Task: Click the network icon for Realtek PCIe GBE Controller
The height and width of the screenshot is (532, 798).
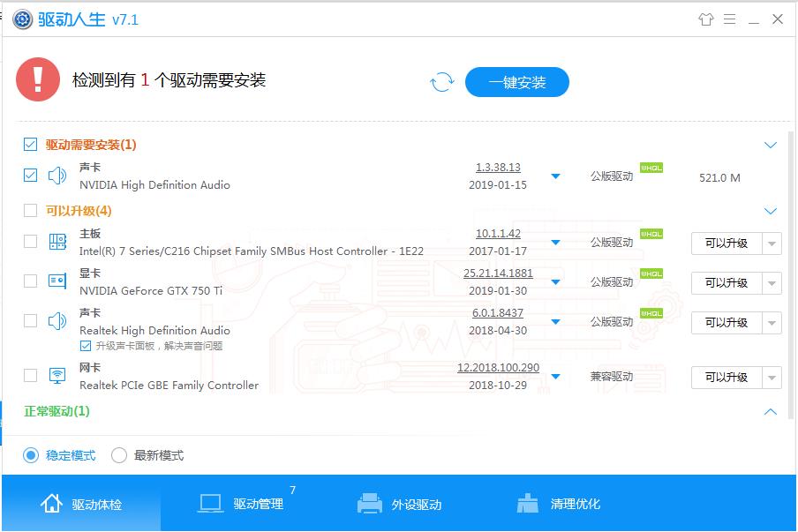Action: point(57,375)
